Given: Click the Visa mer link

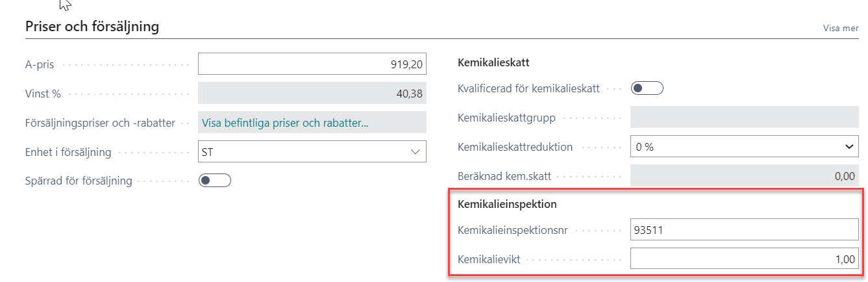Looking at the screenshot, I should point(841,28).
